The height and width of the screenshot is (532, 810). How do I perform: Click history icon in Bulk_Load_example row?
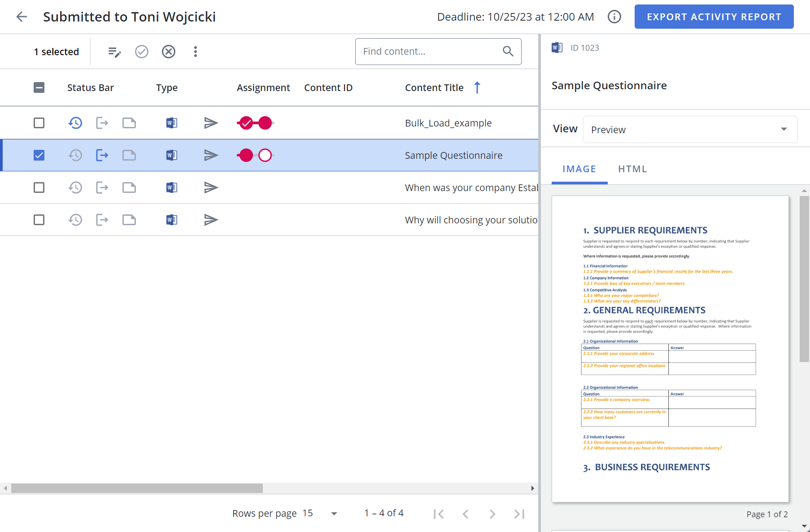tap(75, 123)
